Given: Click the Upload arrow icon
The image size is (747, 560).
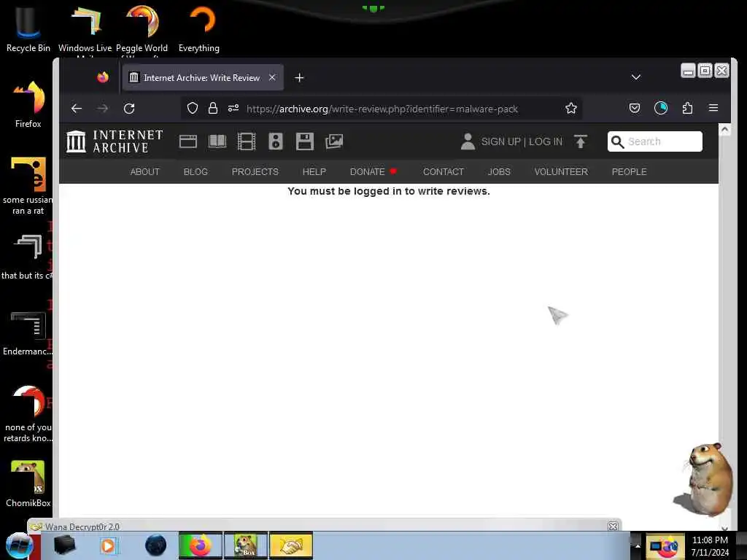Looking at the screenshot, I should (x=580, y=141).
